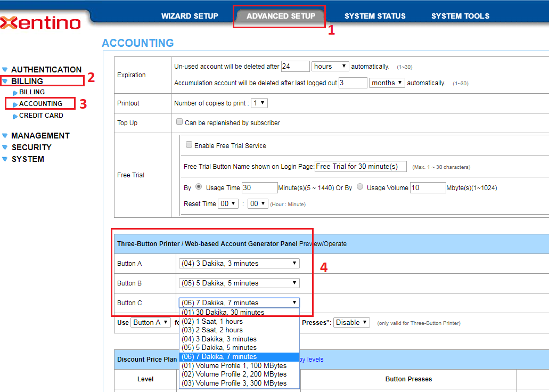
Task: Select the Usage Time radio button
Action: click(x=199, y=187)
